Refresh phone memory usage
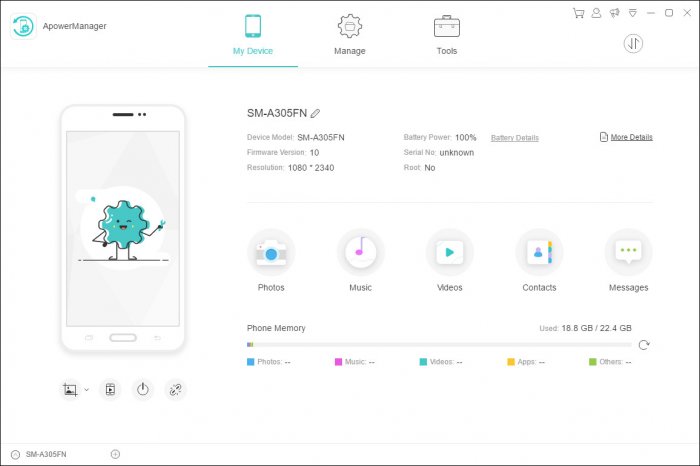This screenshot has height=466, width=700. point(644,345)
